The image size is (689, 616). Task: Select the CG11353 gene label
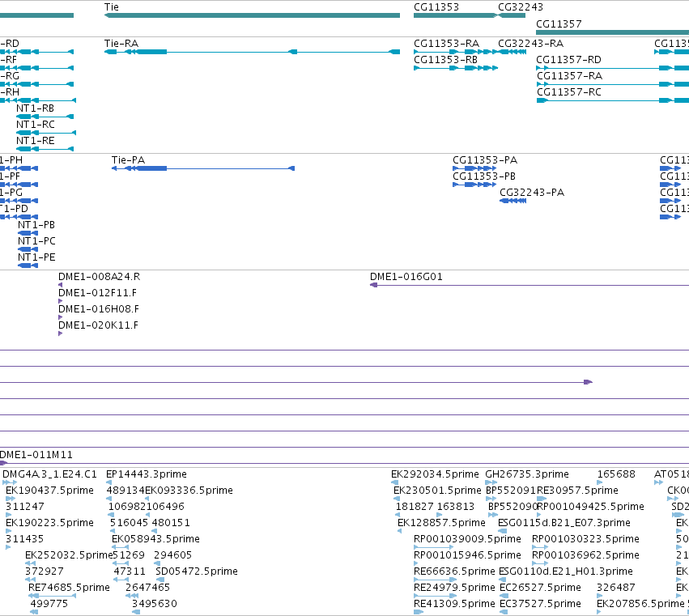[436, 7]
